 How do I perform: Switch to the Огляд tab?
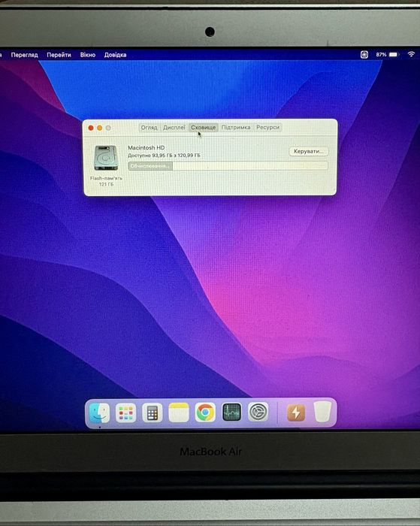tap(149, 128)
